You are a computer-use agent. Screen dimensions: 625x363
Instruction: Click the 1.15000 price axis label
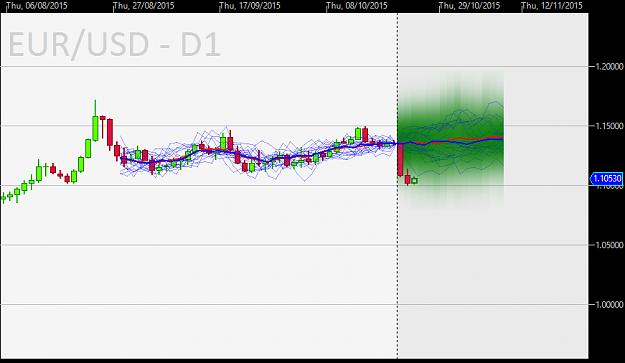[x=609, y=126]
